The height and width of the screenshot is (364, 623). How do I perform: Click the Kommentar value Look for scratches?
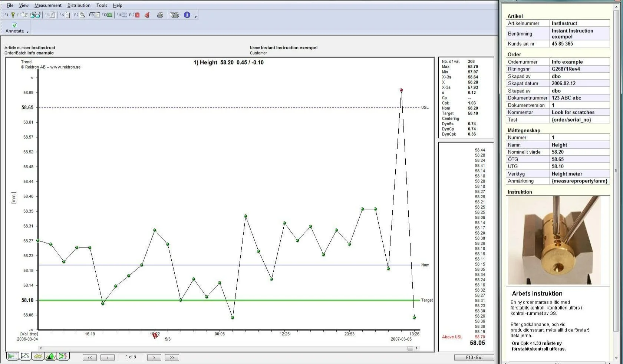pyautogui.click(x=573, y=112)
